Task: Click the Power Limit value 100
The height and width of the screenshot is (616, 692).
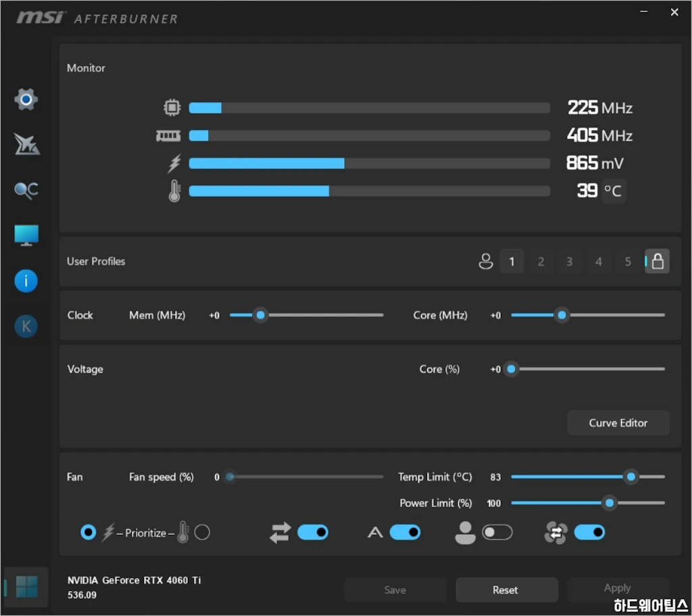Action: [x=494, y=503]
